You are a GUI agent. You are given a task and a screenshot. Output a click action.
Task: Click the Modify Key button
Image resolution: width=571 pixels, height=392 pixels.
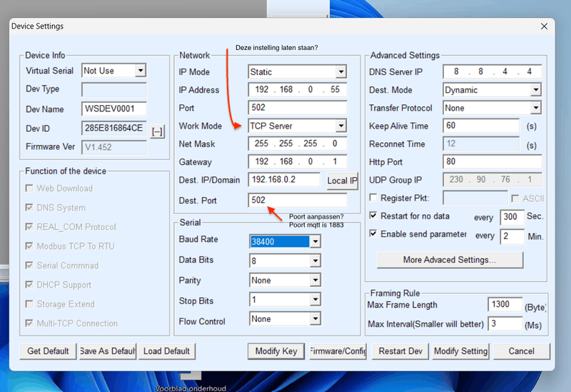coord(276,351)
